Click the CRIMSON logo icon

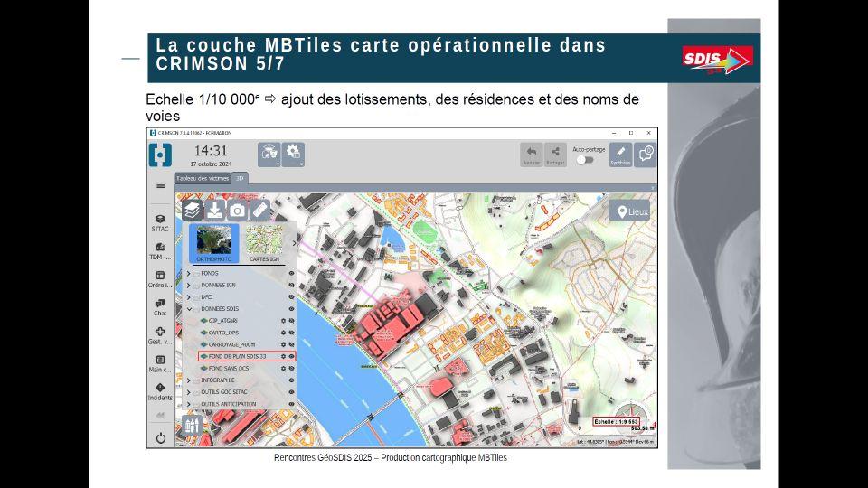(161, 155)
